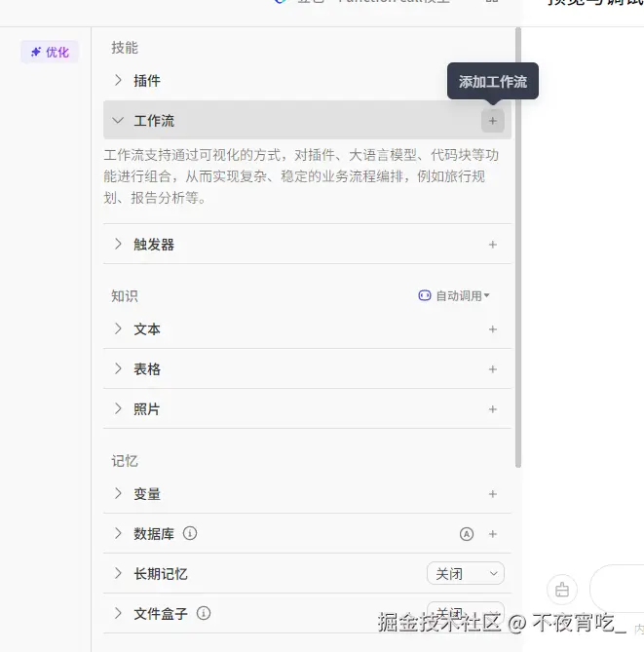Click the 自动调用 mode icon
This screenshot has width=644, height=652.
[425, 295]
